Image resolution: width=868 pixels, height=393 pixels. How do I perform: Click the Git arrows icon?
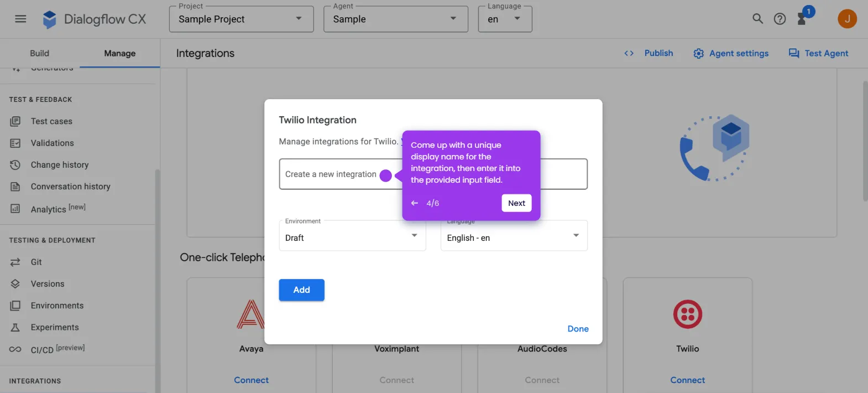(x=15, y=262)
